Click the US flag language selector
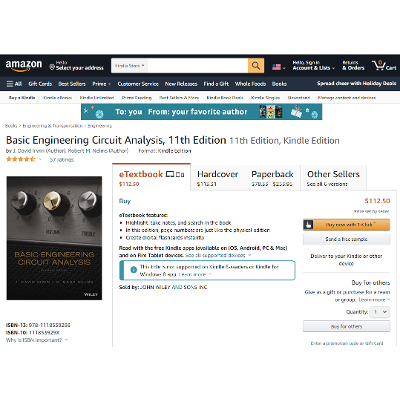This screenshot has width=400, height=400. coord(279,67)
